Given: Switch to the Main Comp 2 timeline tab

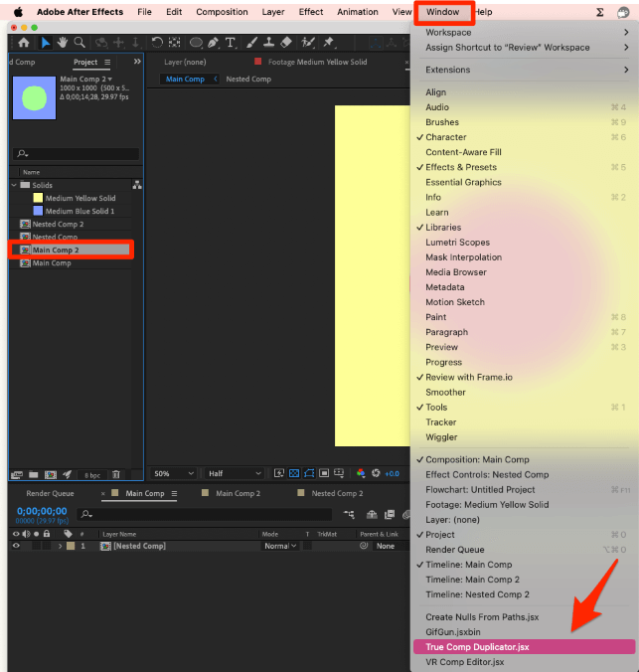Looking at the screenshot, I should coord(238,493).
